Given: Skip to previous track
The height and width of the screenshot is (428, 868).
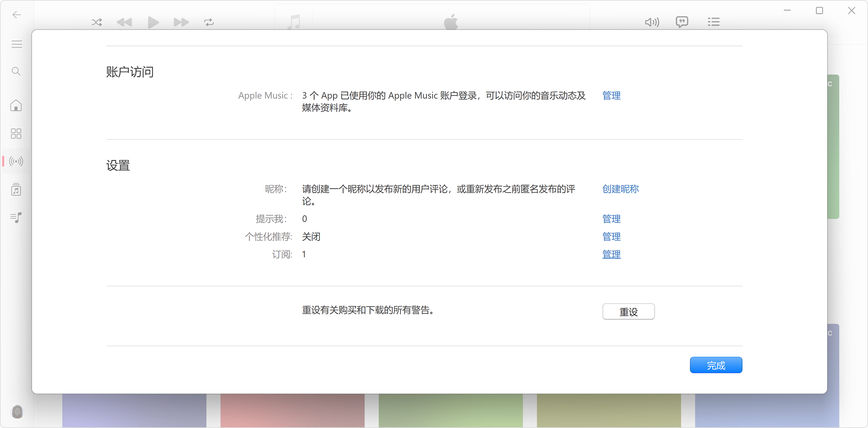Looking at the screenshot, I should [124, 22].
